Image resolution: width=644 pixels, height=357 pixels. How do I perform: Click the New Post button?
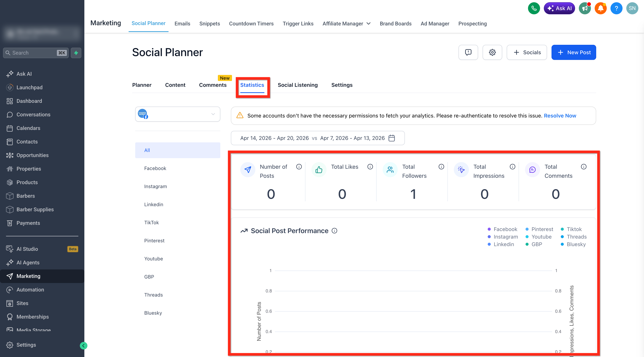(x=574, y=52)
